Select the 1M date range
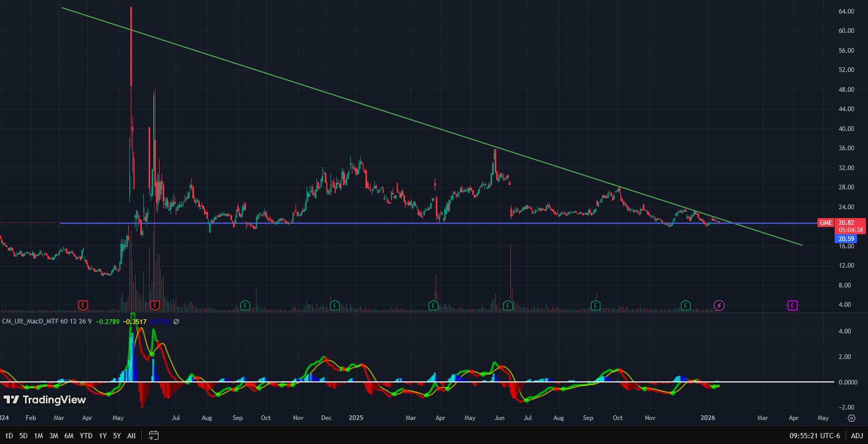This screenshot has width=868, height=444. (x=39, y=436)
